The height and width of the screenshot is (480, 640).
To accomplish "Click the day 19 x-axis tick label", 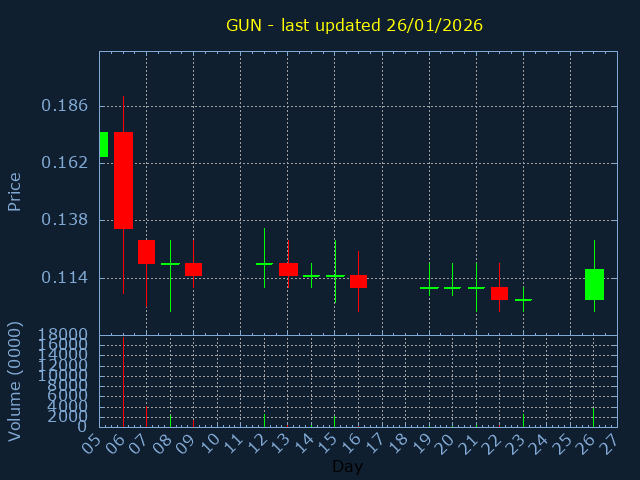I will pos(423,441).
